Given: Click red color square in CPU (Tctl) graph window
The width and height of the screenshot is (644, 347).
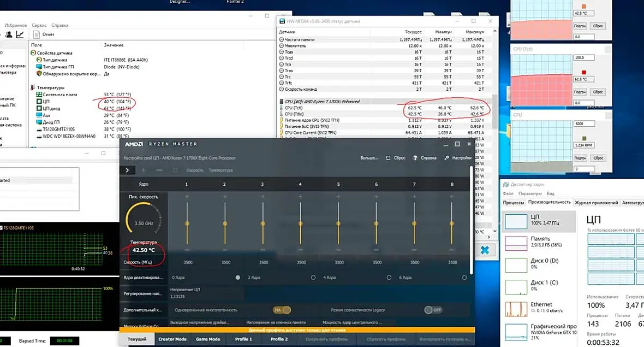Looking at the screenshot, I should (583, 72).
